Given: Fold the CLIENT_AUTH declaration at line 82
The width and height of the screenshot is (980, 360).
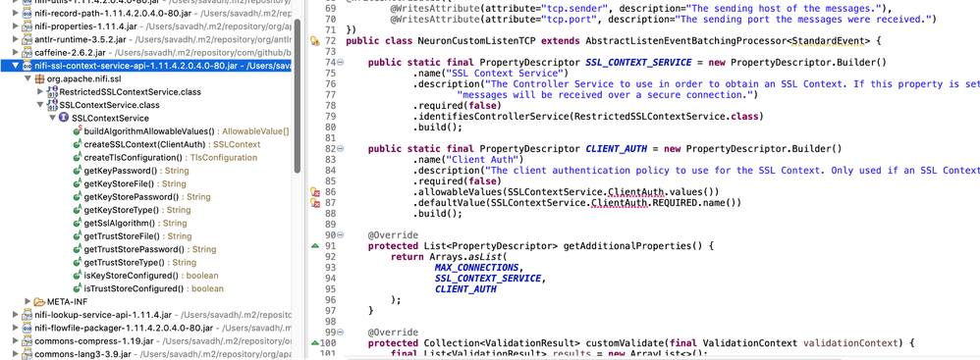Looking at the screenshot, I should click(341, 148).
